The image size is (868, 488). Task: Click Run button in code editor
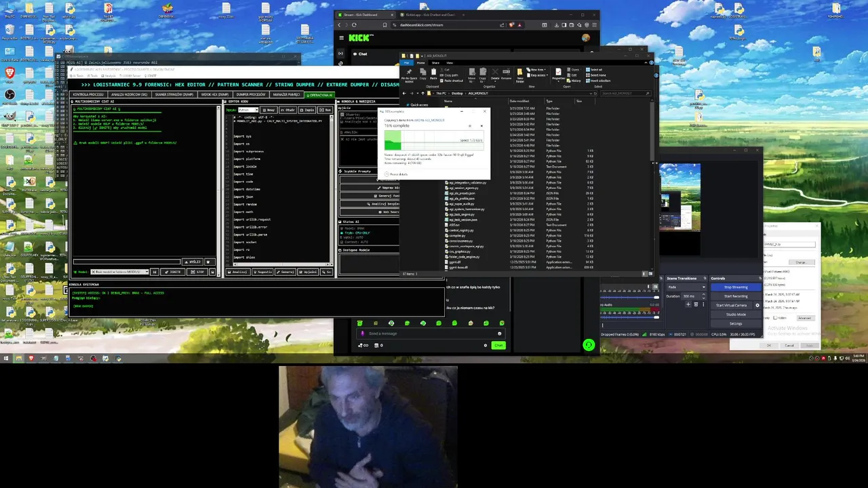point(325,110)
